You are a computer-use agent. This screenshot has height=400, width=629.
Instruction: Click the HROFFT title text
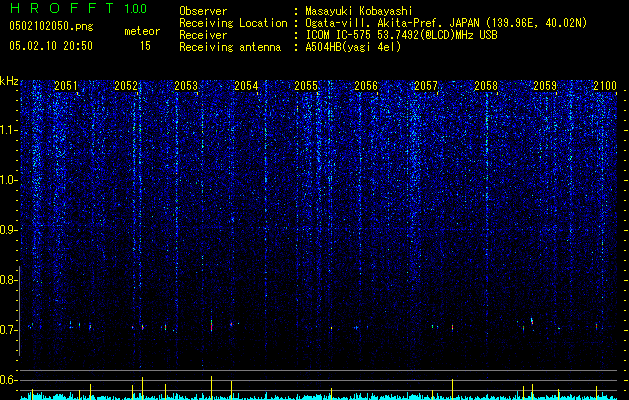click(x=63, y=8)
